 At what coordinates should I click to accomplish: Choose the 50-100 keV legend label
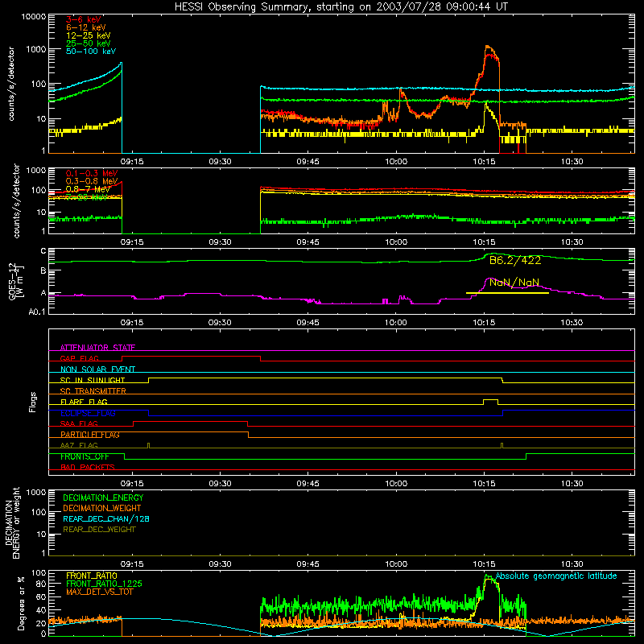point(91,52)
